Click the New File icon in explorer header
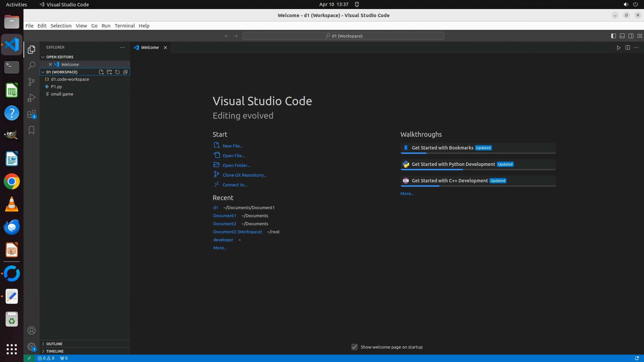The height and width of the screenshot is (362, 644). click(x=101, y=72)
